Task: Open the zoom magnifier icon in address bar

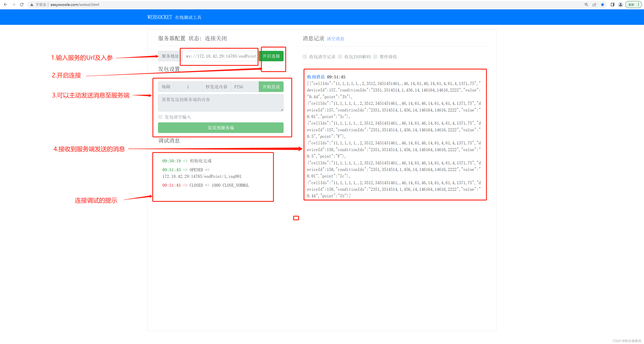Action: click(586, 5)
